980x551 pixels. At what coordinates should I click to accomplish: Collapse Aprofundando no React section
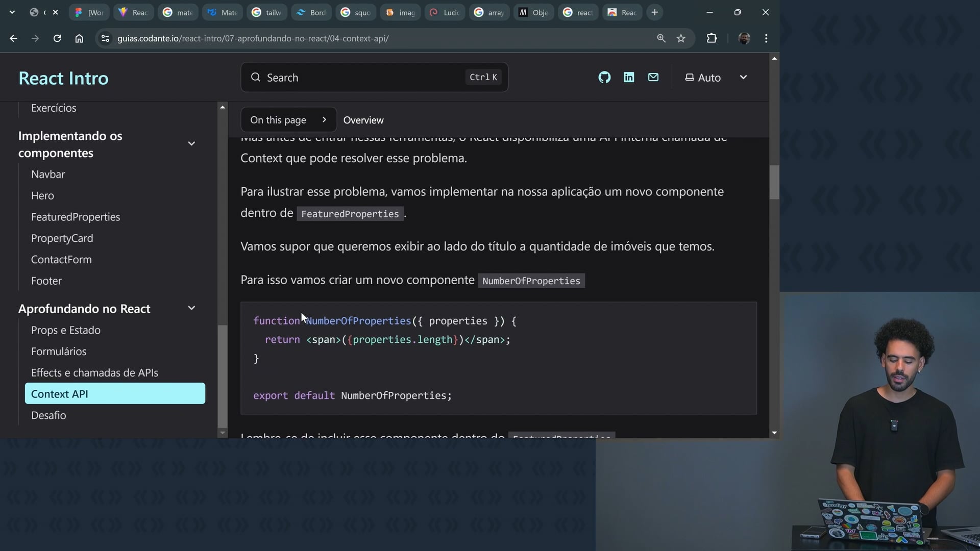click(191, 308)
